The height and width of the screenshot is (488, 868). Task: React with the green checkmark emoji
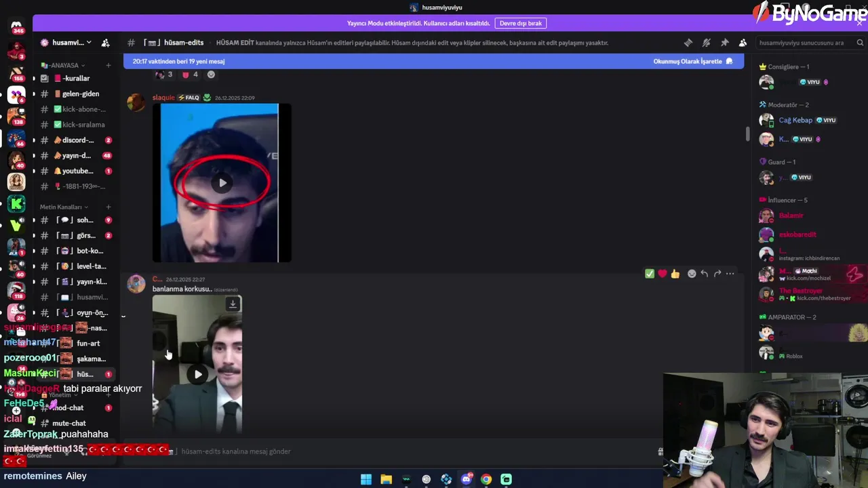click(x=650, y=274)
